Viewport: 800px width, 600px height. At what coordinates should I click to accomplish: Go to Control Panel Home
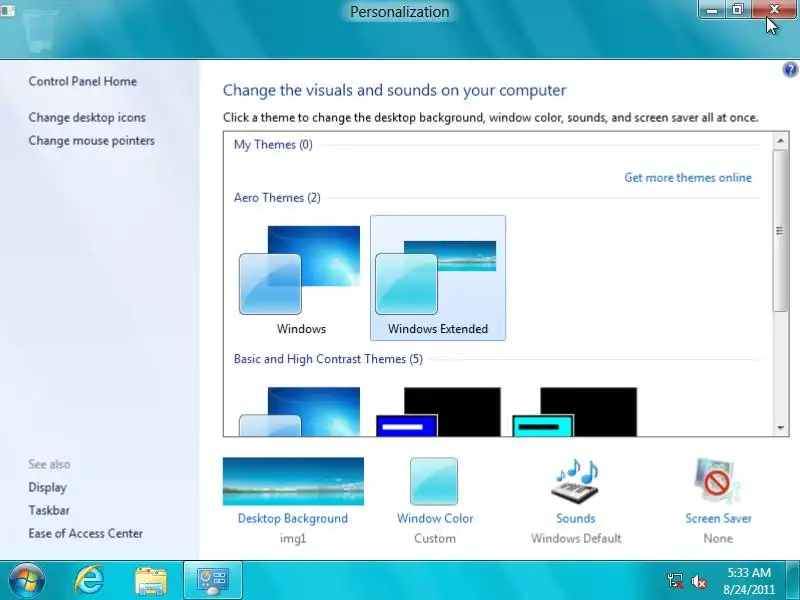pyautogui.click(x=83, y=81)
